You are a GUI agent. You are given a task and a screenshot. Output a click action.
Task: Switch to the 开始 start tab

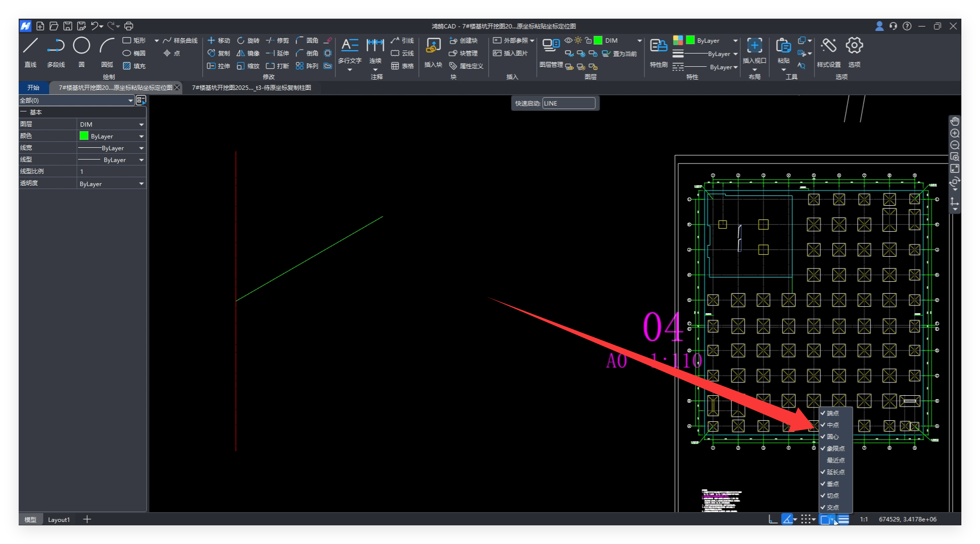pos(33,87)
